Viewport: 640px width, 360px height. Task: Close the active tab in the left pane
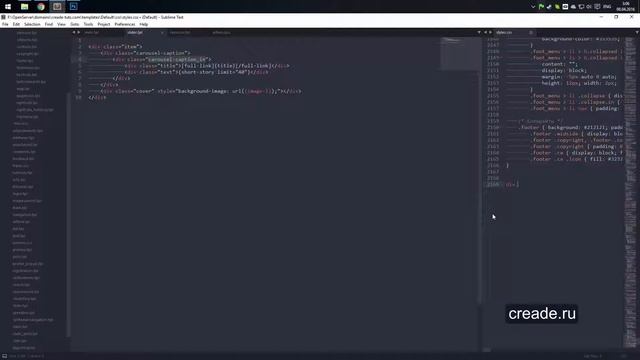162,33
